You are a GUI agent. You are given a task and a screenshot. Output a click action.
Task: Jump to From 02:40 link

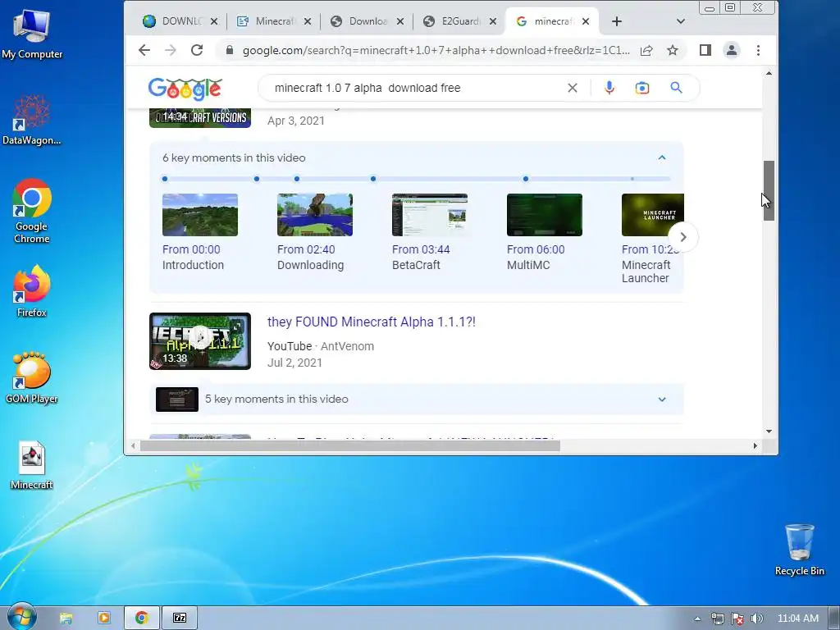click(306, 249)
